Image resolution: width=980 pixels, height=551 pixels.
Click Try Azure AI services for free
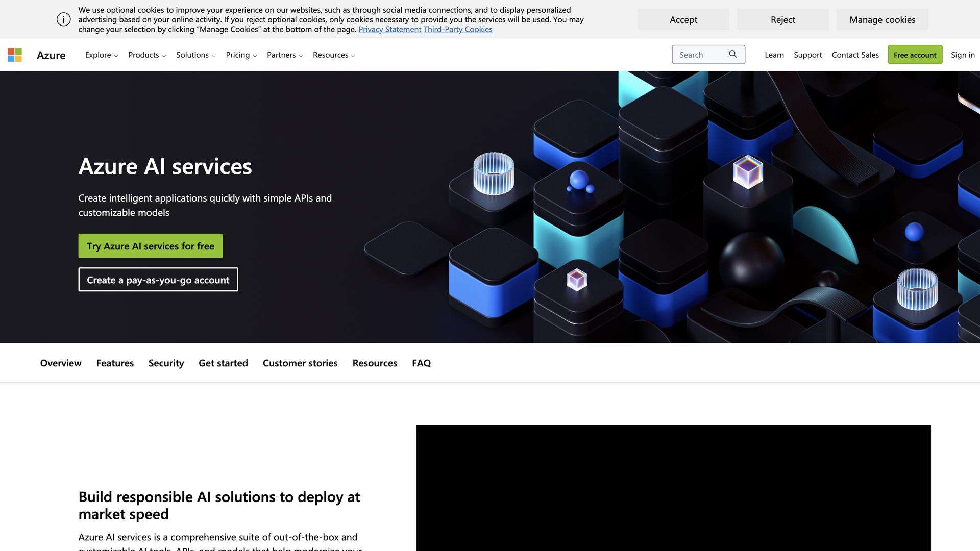(150, 245)
